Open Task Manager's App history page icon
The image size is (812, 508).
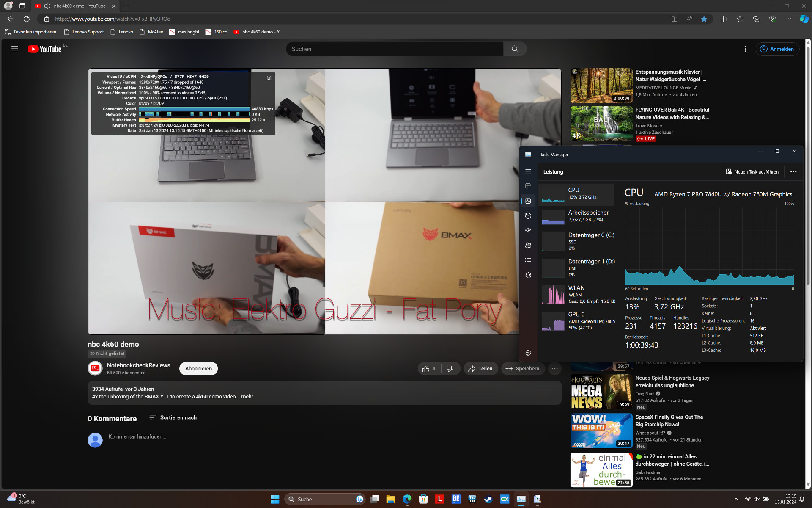click(528, 216)
